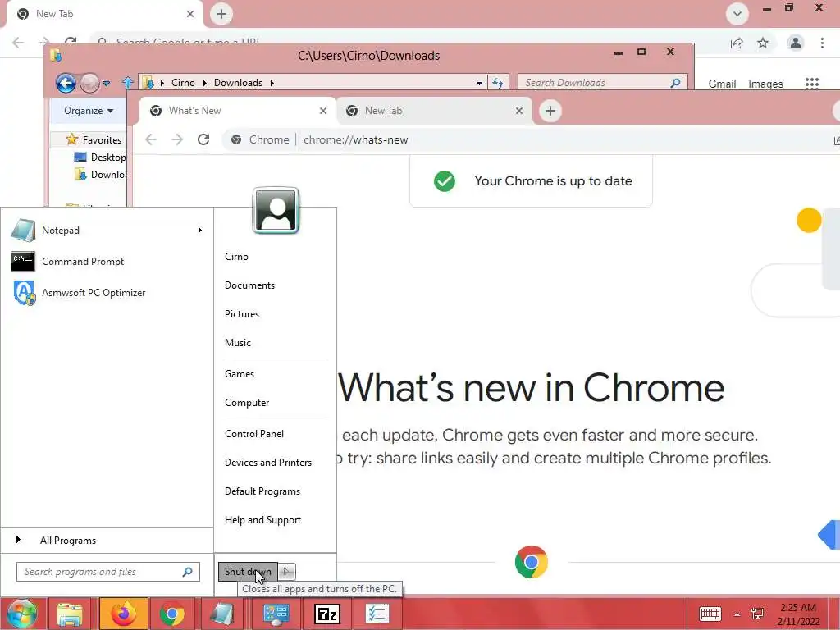Viewport: 840px width, 630px height.
Task: Close New Tab in front Chrome window
Action: [x=519, y=111]
